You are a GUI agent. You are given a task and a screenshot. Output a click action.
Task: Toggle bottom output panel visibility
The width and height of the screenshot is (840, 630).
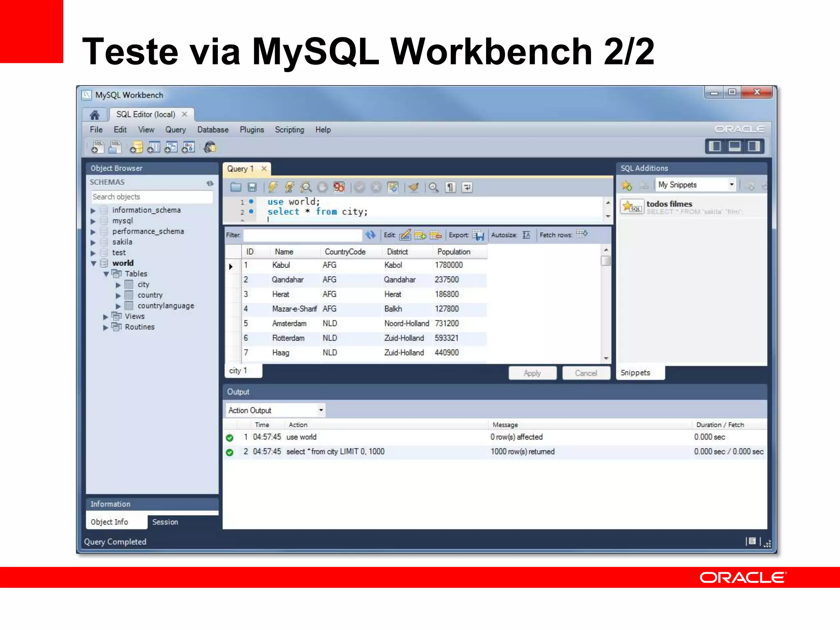pos(734,146)
